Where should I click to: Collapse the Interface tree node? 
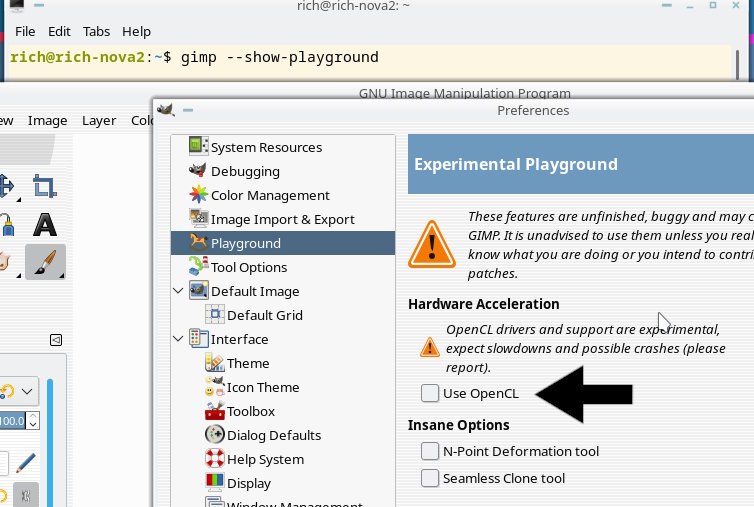(179, 339)
